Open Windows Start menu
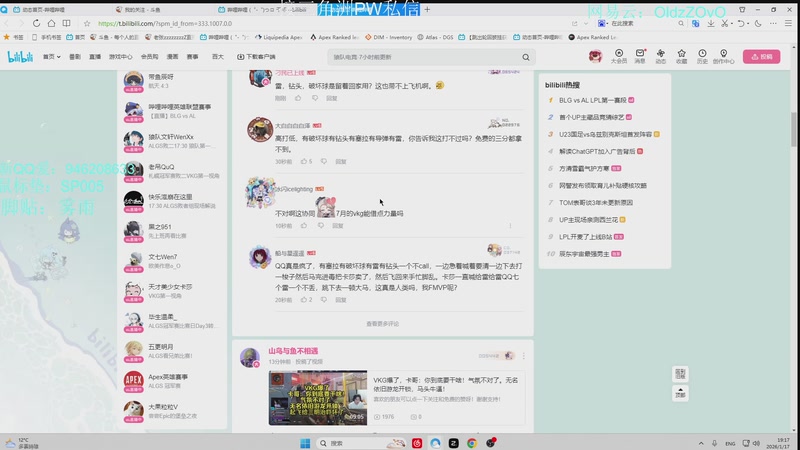This screenshot has width=800, height=450. [305, 443]
